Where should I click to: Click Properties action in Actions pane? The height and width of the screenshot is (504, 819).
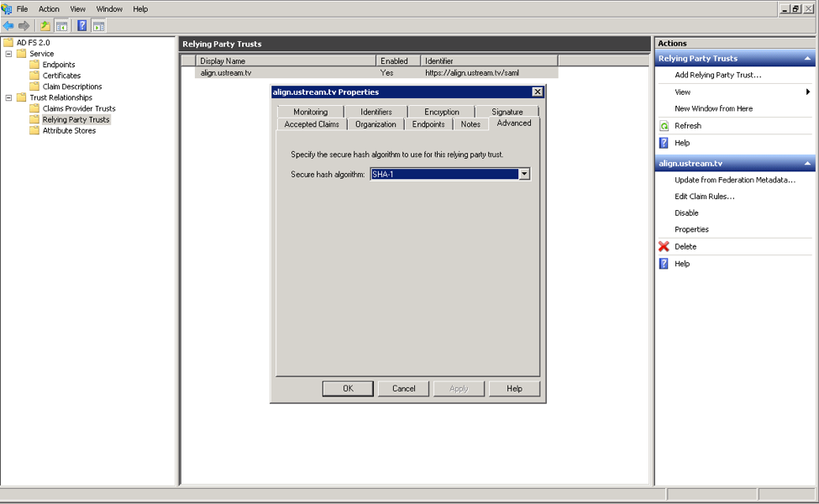click(x=691, y=229)
